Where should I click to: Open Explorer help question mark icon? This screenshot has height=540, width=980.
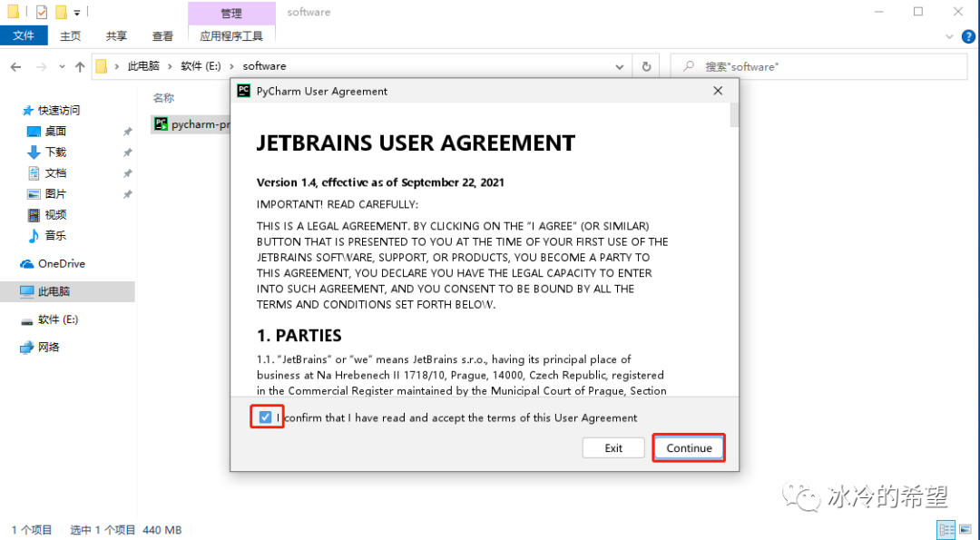pos(968,37)
